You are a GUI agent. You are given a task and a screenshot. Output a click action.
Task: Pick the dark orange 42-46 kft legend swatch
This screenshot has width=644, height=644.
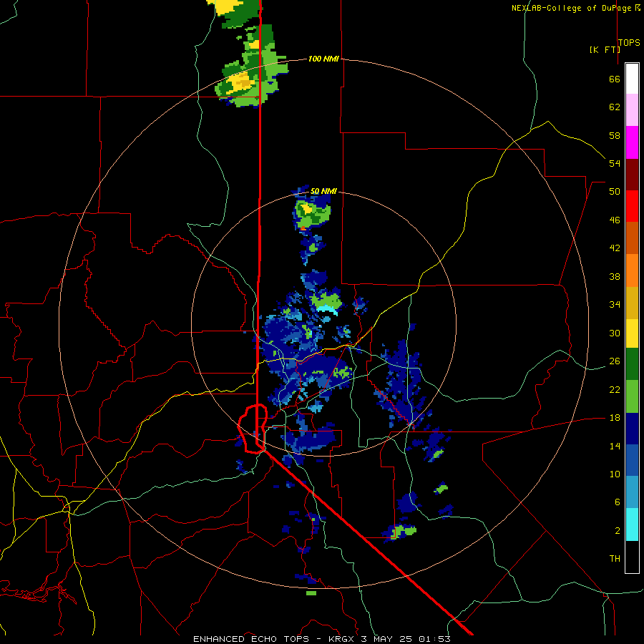tap(632, 238)
